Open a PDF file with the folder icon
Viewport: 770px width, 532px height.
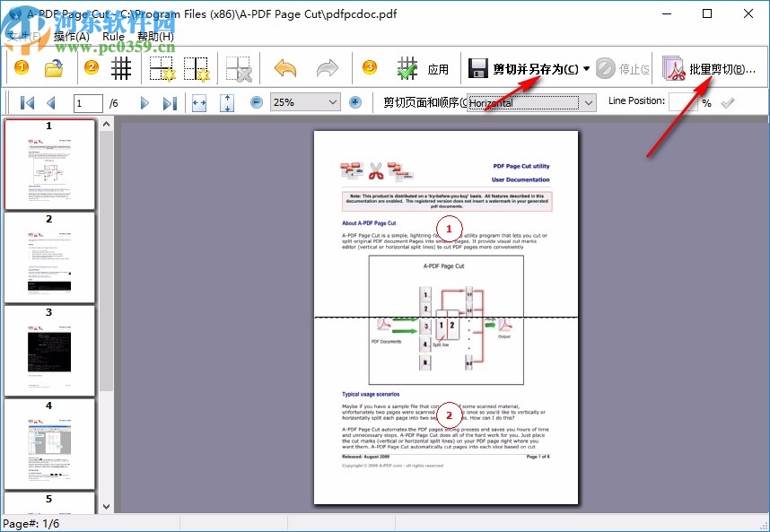pos(54,67)
